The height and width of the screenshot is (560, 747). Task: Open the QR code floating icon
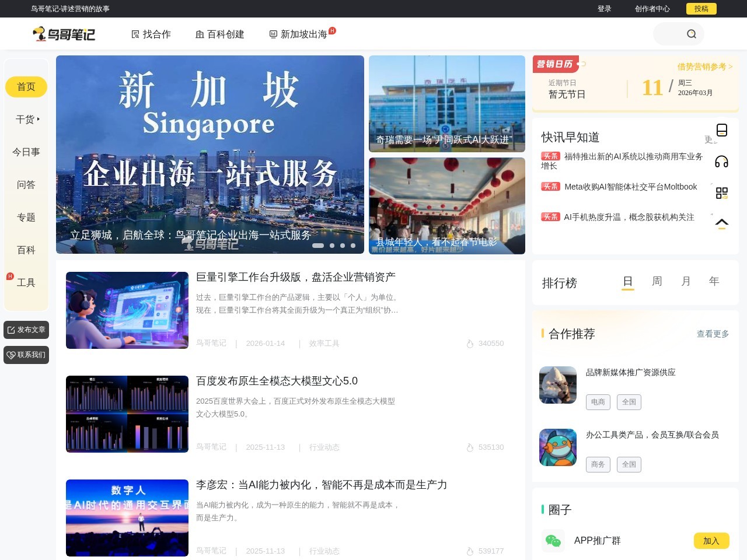point(722,193)
